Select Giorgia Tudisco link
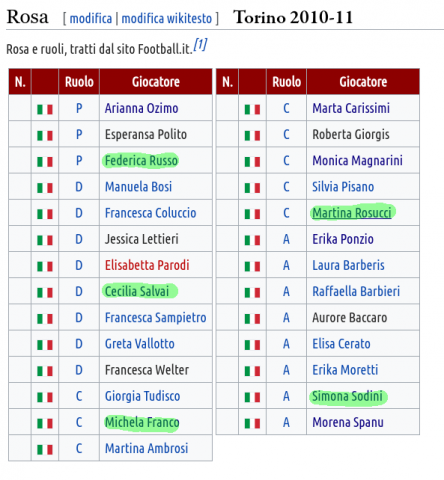Image resolution: width=444 pixels, height=480 pixels. (x=142, y=396)
